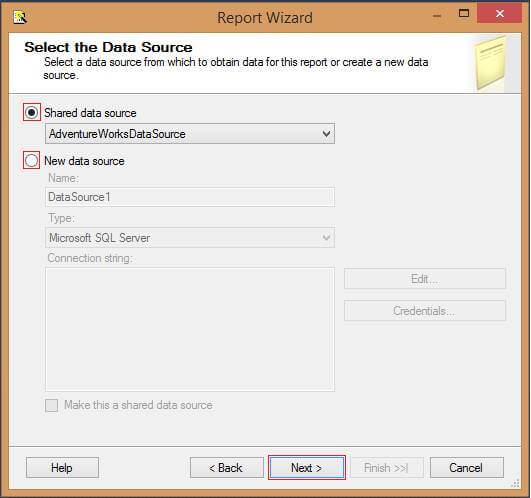Click the arrow on shared data source combo

(x=326, y=134)
